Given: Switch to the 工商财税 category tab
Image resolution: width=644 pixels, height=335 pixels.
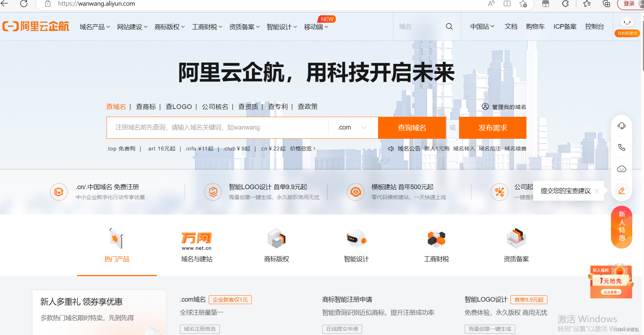Looking at the screenshot, I should click(436, 246).
